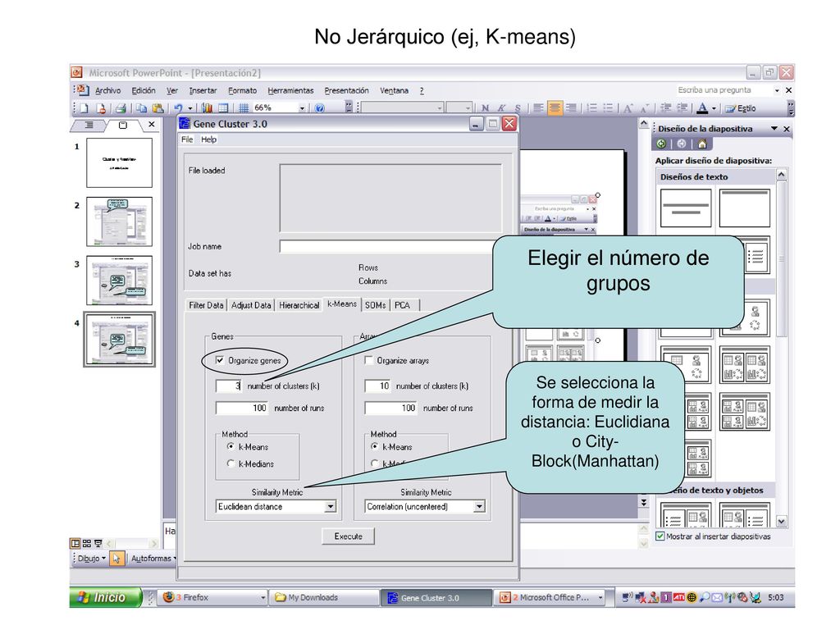Image resolution: width=840 pixels, height=630 pixels.
Task: Toggle Mostrar al insertar diapositivas checkbox
Action: (660, 536)
